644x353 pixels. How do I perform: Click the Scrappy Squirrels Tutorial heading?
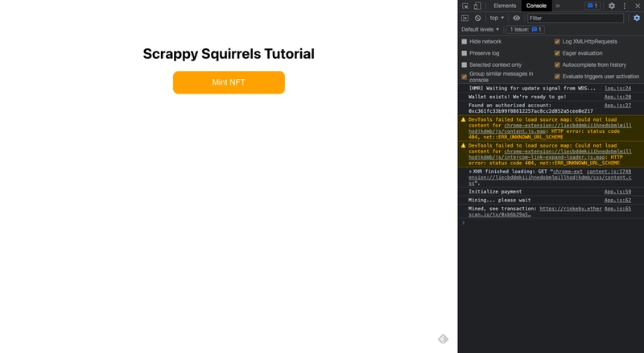tap(229, 54)
